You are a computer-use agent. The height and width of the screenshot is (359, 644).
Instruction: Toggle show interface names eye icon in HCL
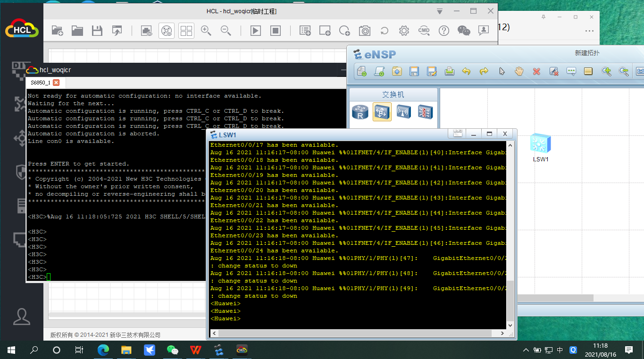coord(147,31)
